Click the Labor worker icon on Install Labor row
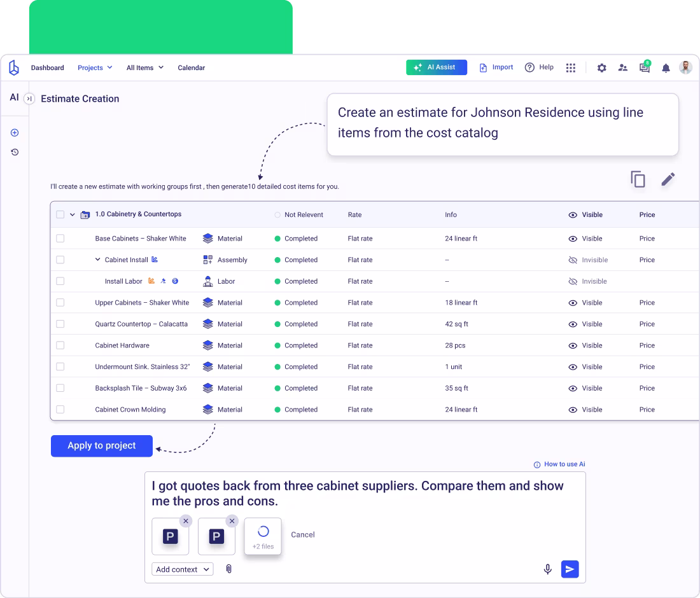 click(x=207, y=281)
